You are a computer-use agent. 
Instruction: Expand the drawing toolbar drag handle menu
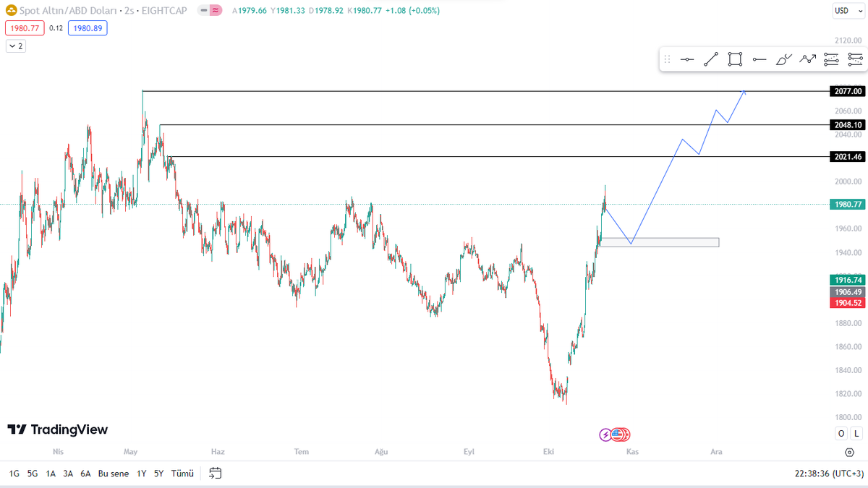pos(667,59)
